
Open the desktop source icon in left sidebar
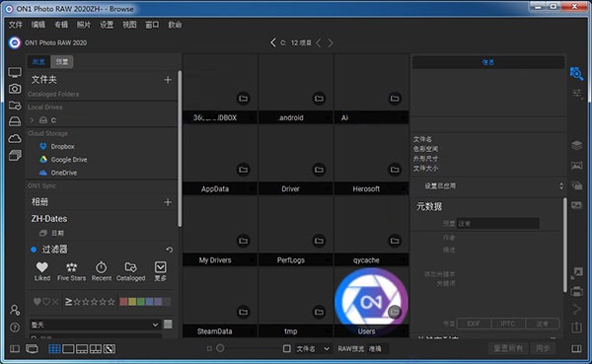point(15,72)
